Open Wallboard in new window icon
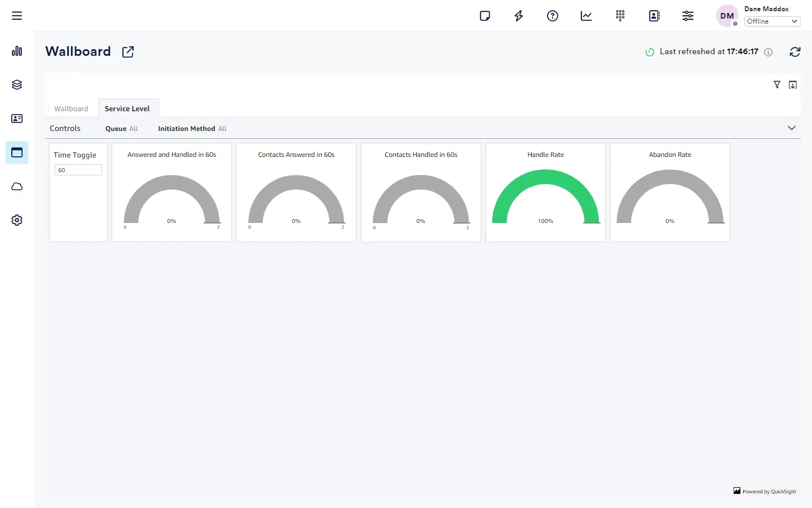812x508 pixels. pyautogui.click(x=128, y=52)
